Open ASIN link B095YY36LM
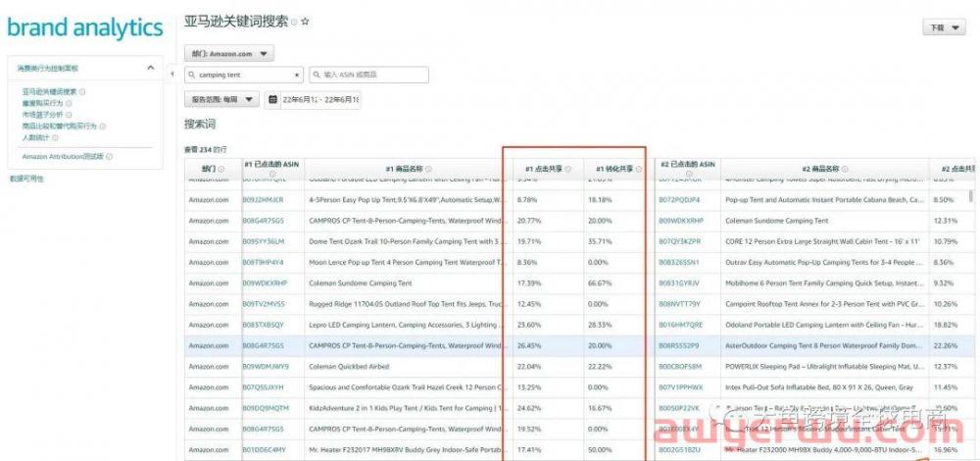 [263, 241]
